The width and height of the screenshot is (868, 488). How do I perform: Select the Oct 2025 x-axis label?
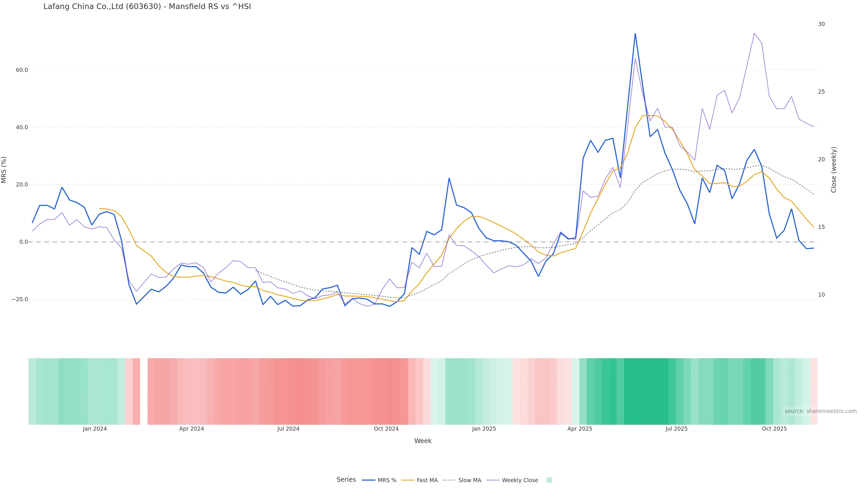point(774,429)
